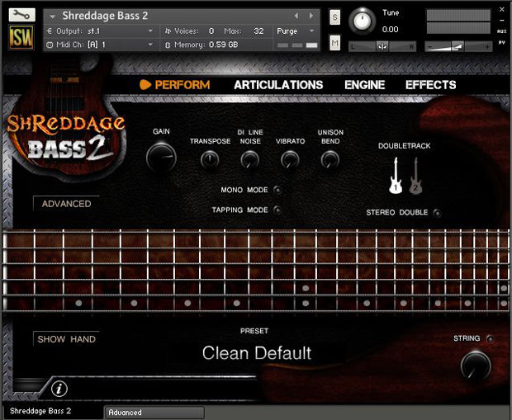The height and width of the screenshot is (420, 512).
Task: Toggle the STRING indicator light
Action: tap(491, 339)
